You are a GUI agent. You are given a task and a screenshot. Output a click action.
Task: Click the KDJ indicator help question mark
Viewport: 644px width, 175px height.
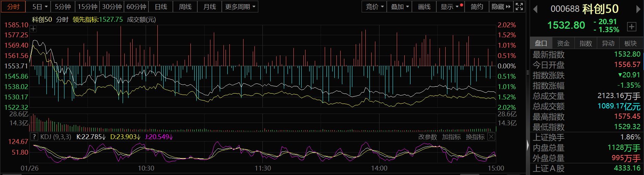34,137
